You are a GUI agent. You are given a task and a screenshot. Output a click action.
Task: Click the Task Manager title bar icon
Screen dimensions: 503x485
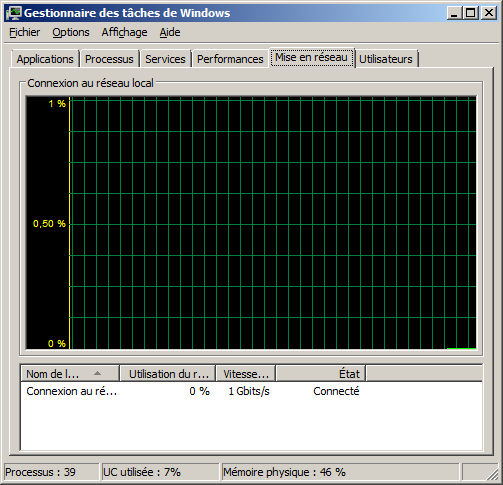point(13,13)
